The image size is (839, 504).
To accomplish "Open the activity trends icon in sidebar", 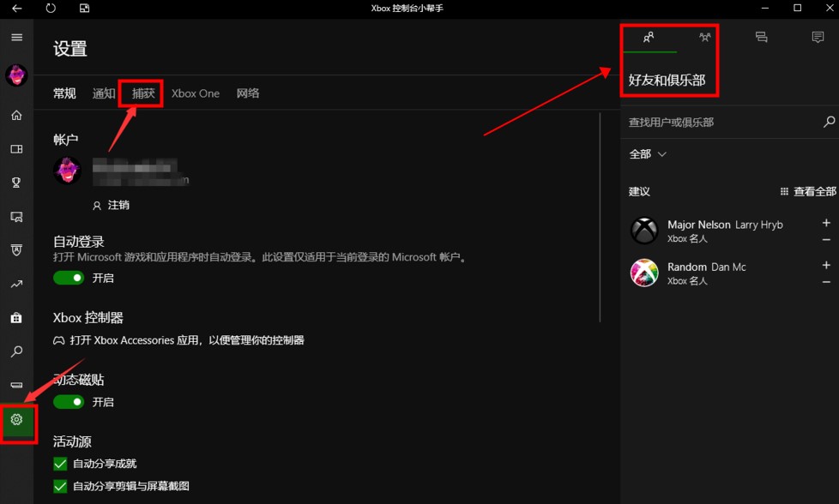I will (16, 284).
